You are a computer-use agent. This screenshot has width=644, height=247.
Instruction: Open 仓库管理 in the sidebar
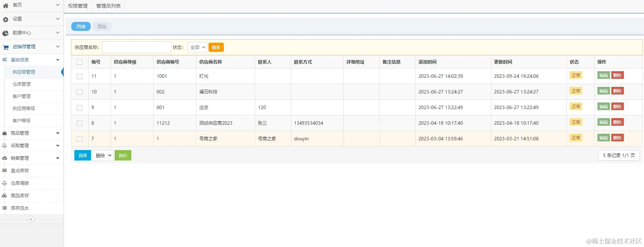tap(22, 84)
